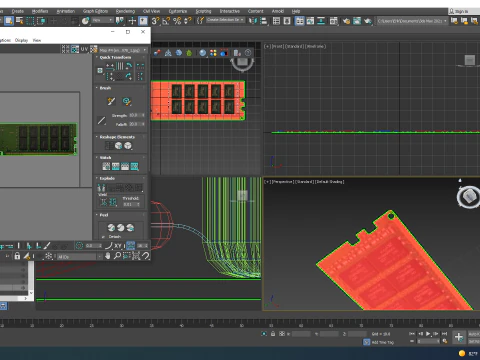Click the Pan hand tool in UV editor
Image resolution: width=480 pixels, height=360 pixels.
click(x=107, y=256)
